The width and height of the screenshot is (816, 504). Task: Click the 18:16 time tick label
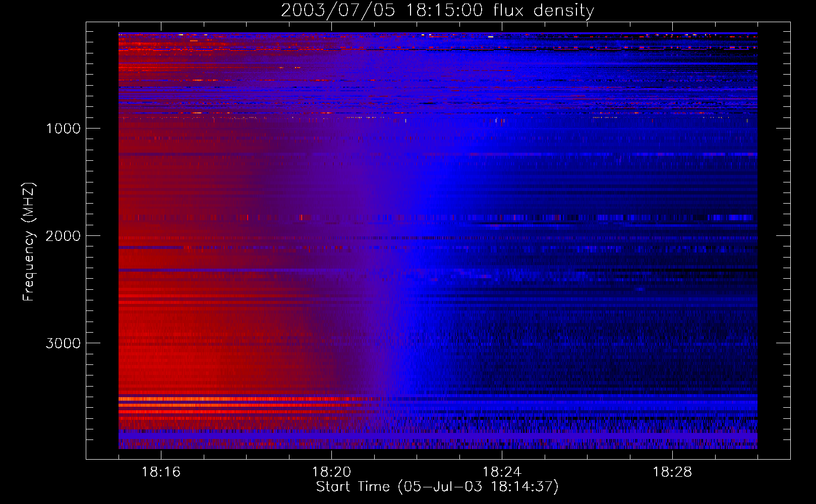pyautogui.click(x=161, y=472)
